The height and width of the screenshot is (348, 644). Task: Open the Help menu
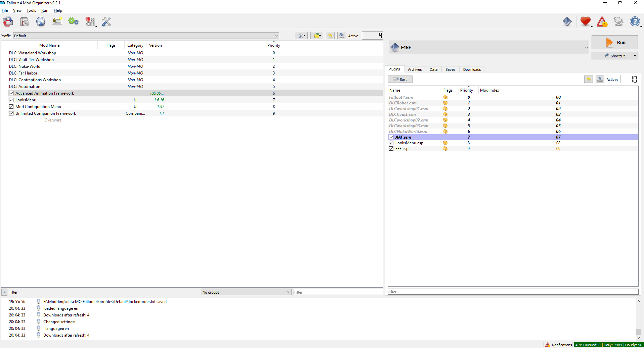(x=58, y=10)
